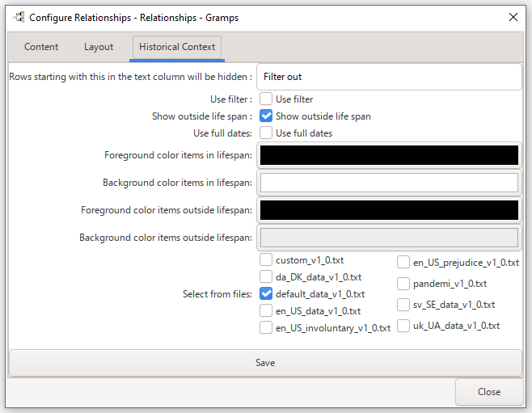Screen dimensions: 532x413
Task: Select the Historical Context tab
Action: pyautogui.click(x=177, y=47)
